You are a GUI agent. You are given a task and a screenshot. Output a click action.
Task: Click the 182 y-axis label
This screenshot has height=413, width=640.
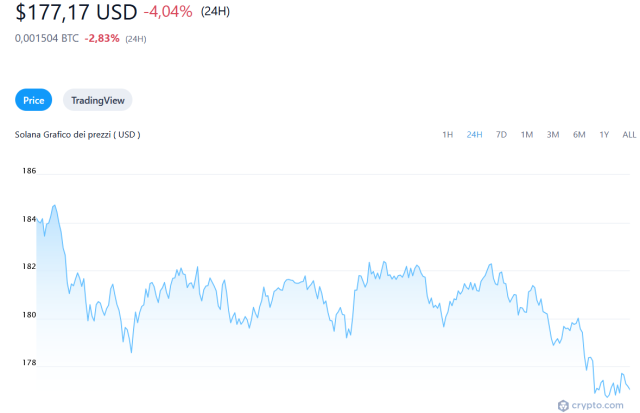pos(29,266)
